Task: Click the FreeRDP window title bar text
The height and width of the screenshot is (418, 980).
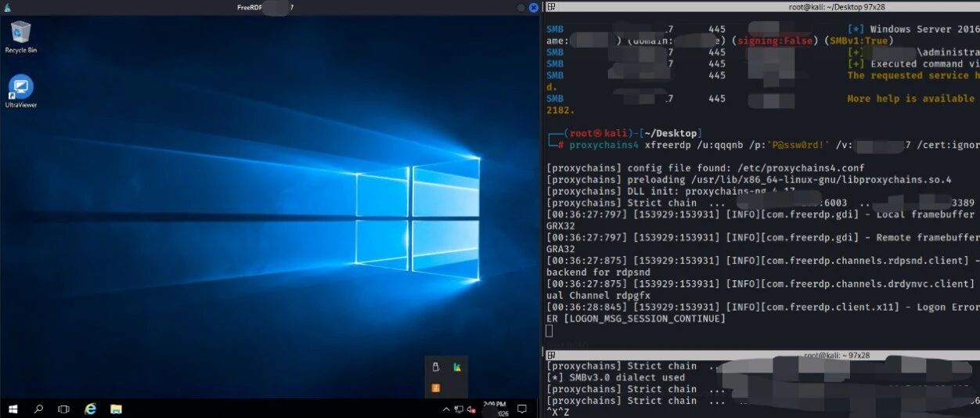Action: 266,7
